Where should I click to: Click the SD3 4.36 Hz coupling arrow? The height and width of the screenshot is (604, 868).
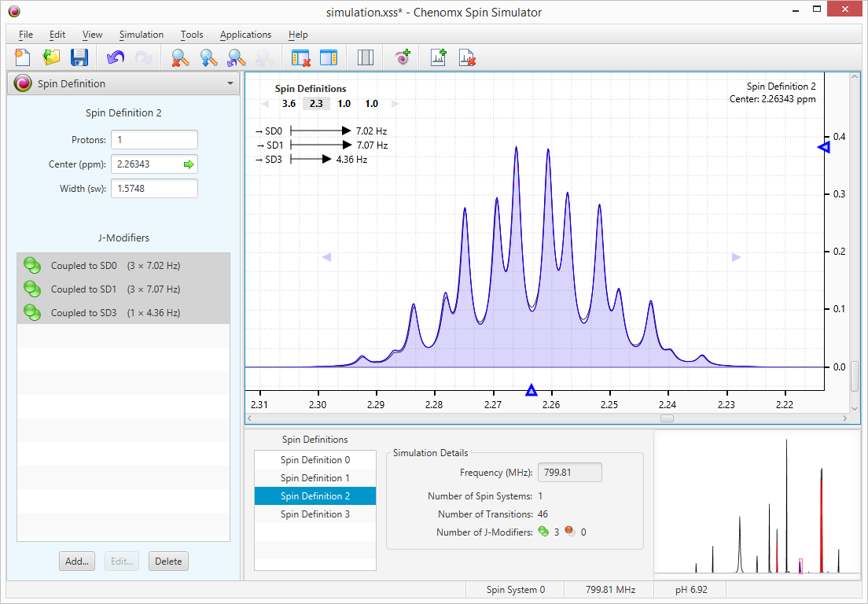311,160
